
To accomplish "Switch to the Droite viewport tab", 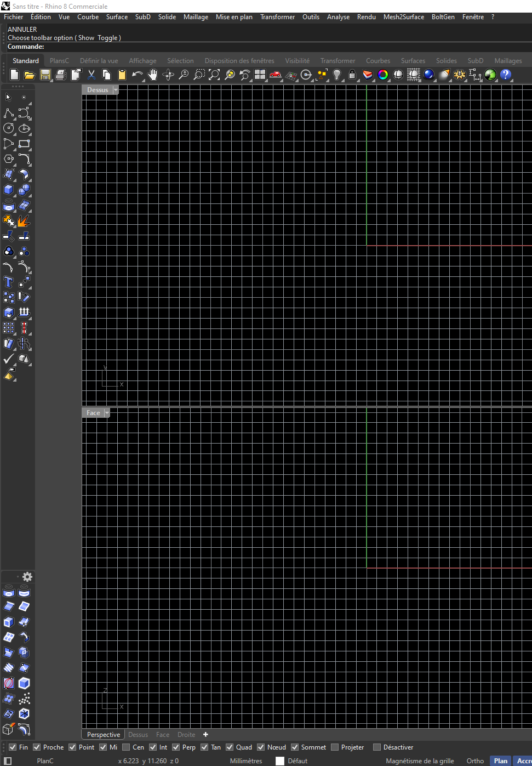I will [x=186, y=735].
